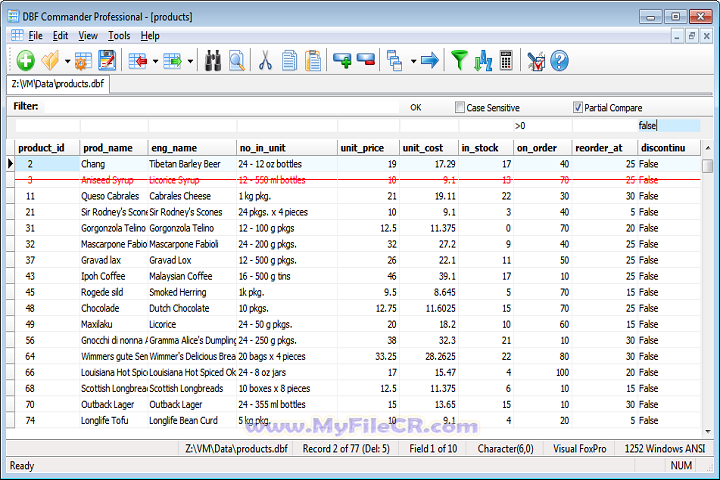Select the cell 'Tibetan Barley Beer'
Screen dimensions: 720x480
point(192,164)
